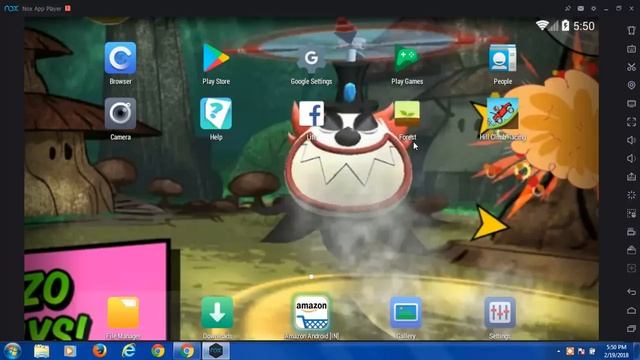Open keyboard control in Nox sidebar
The width and height of the screenshot is (640, 360).
631,49
